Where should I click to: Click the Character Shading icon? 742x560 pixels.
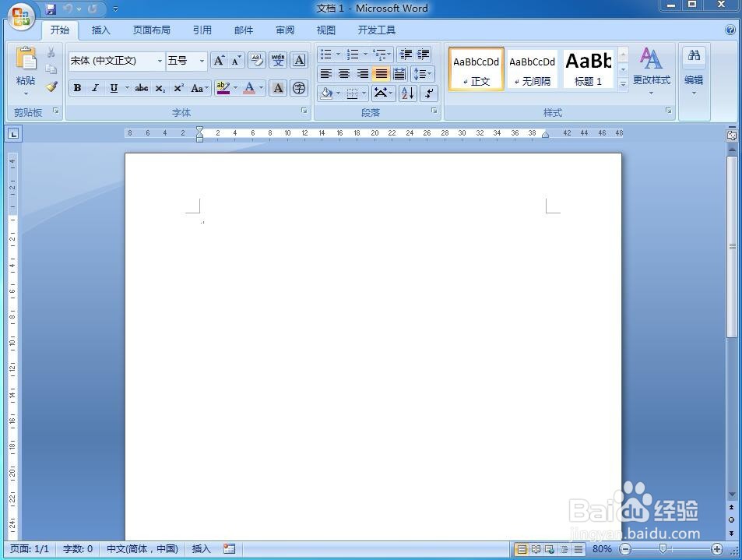pos(278,88)
